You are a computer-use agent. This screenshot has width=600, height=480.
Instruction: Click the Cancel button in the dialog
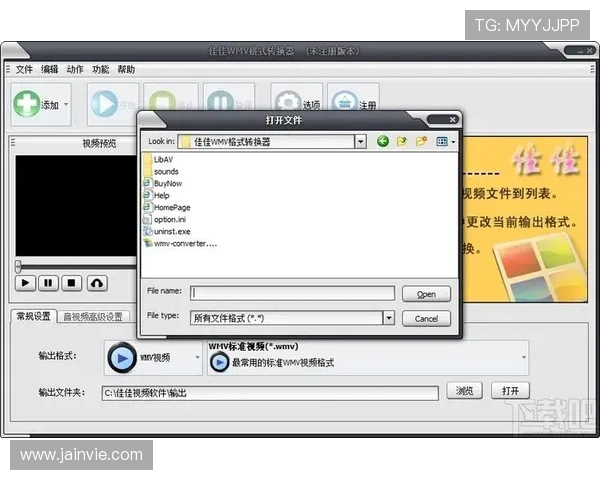(426, 318)
